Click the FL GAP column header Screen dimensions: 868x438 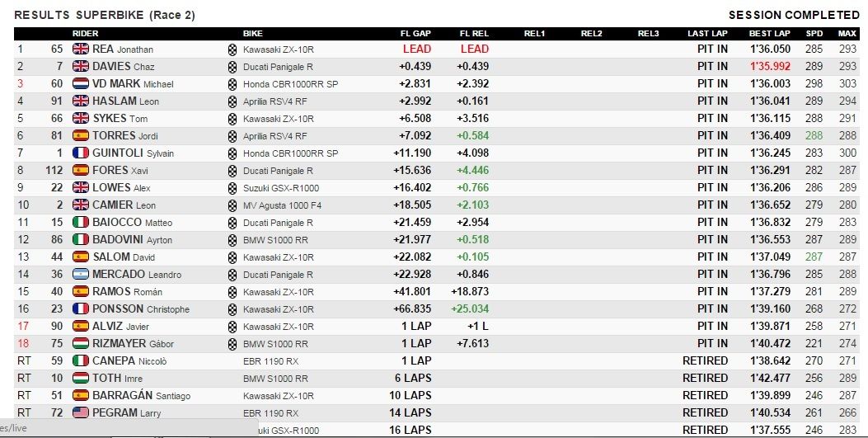point(415,33)
